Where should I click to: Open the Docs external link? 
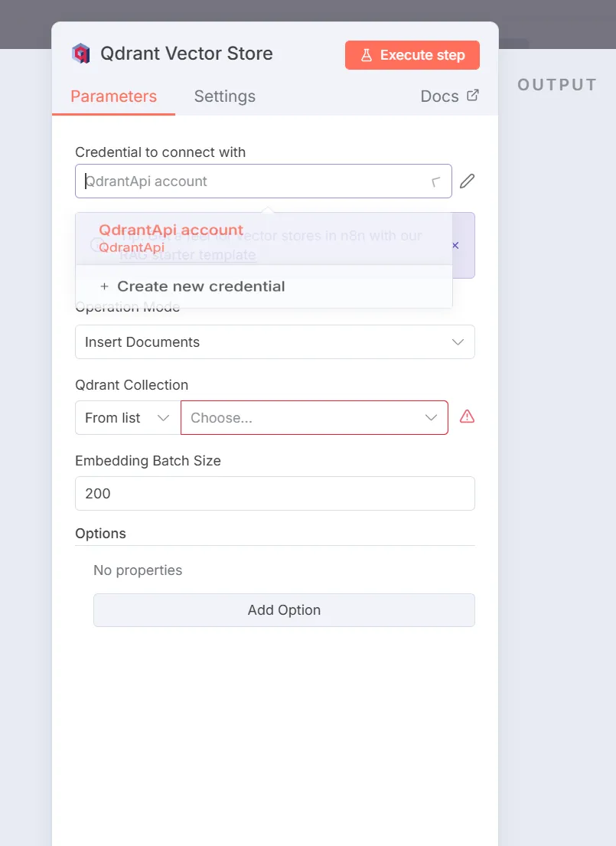(x=449, y=96)
